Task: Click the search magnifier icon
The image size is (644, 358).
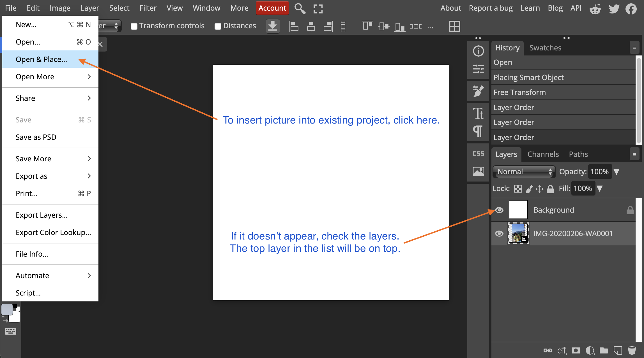Action: tap(300, 8)
